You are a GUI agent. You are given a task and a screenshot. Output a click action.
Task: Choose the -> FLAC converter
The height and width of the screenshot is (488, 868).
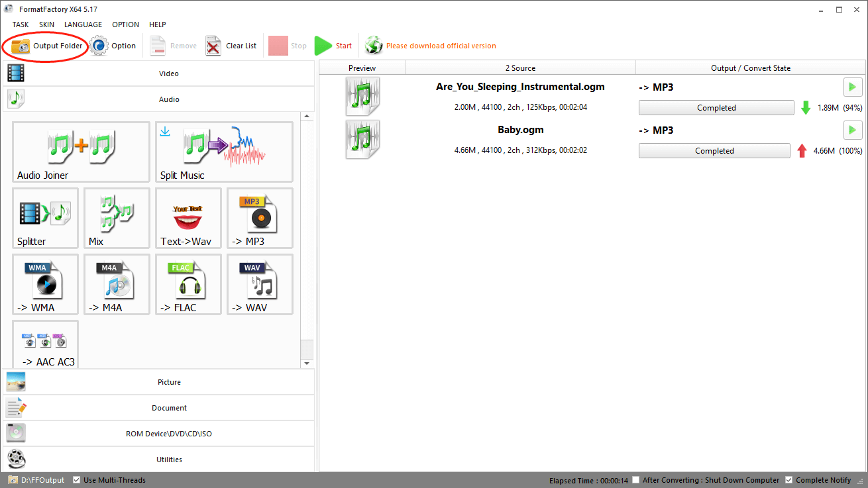pos(188,284)
